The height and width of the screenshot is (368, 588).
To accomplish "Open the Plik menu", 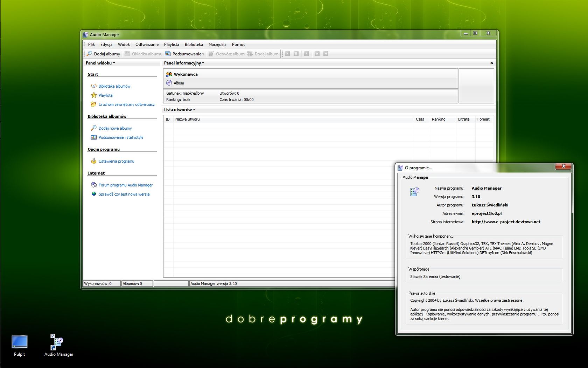I will (92, 45).
